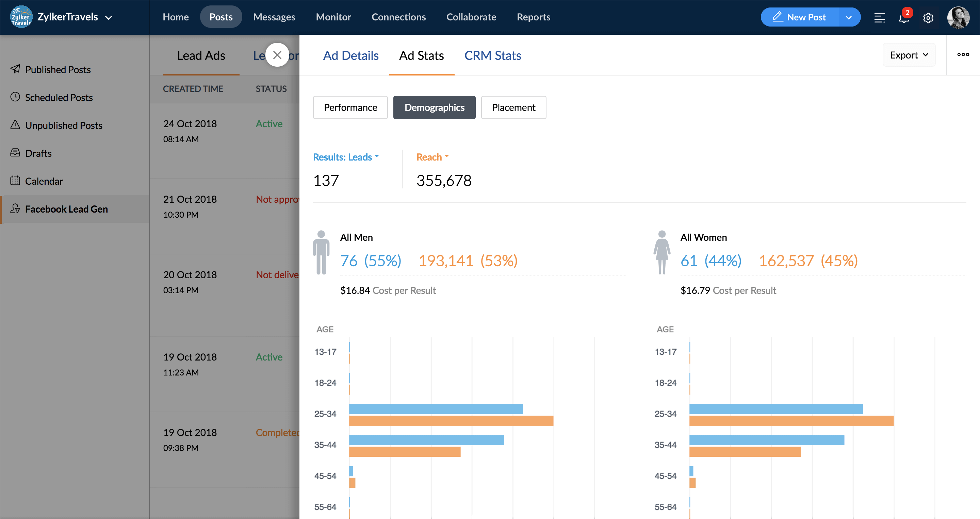Viewport: 980px width, 519px height.
Task: Switch to the Placement view
Action: (513, 107)
